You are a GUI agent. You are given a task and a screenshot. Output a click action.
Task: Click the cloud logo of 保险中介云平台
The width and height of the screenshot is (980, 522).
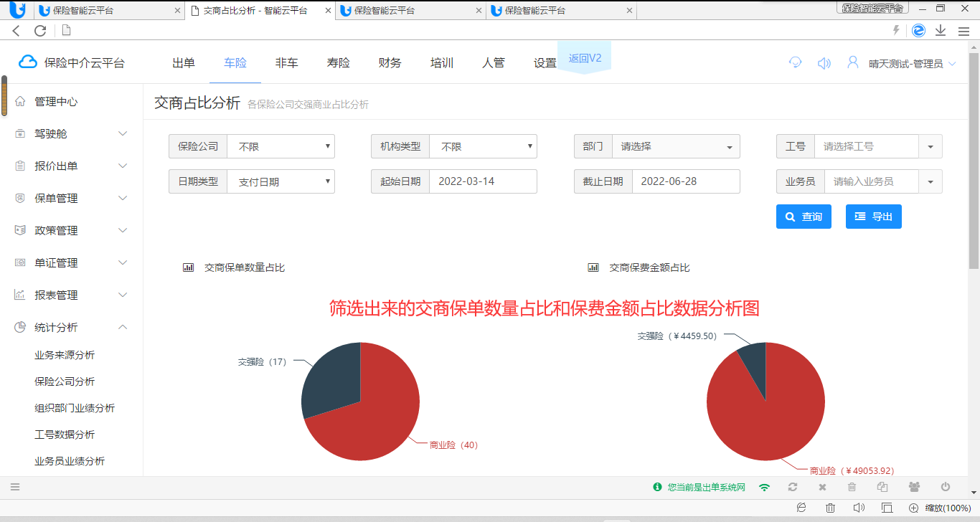(27, 62)
